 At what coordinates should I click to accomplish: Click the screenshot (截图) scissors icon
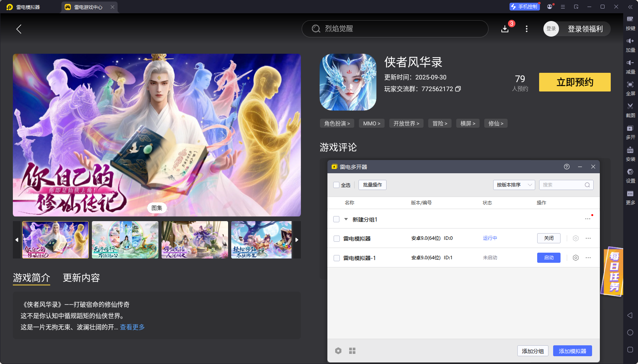coord(630,106)
